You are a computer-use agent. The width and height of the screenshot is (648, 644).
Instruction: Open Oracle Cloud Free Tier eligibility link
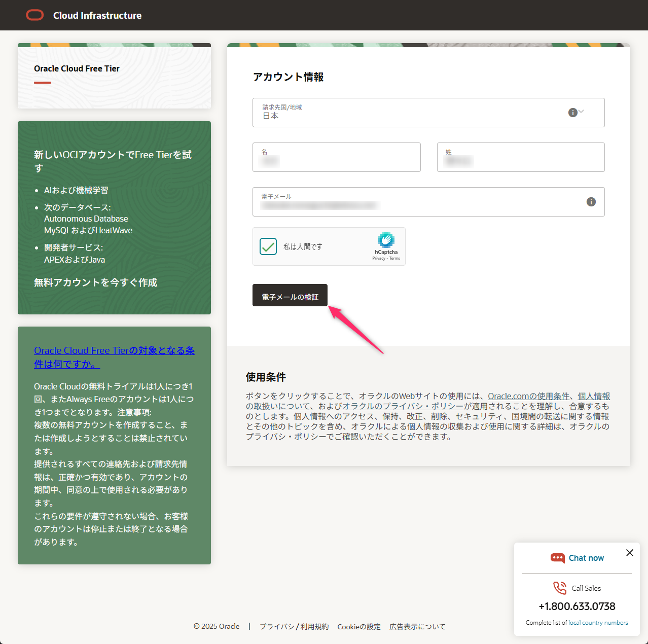pos(114,357)
